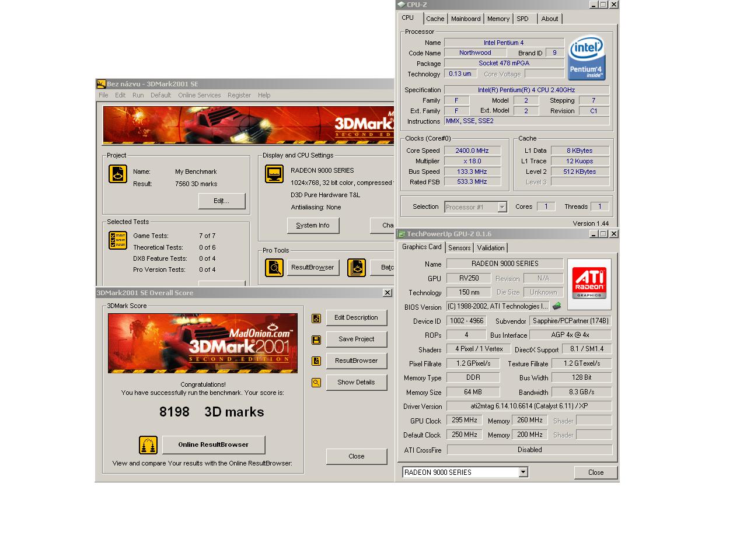
Task: Click the 3DMark2001 banner in score window
Action: coord(203,343)
